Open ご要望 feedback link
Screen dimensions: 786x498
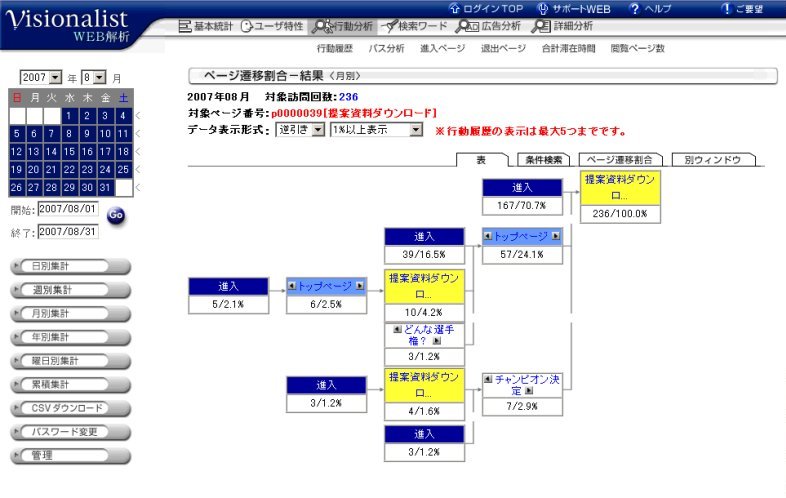coord(742,9)
